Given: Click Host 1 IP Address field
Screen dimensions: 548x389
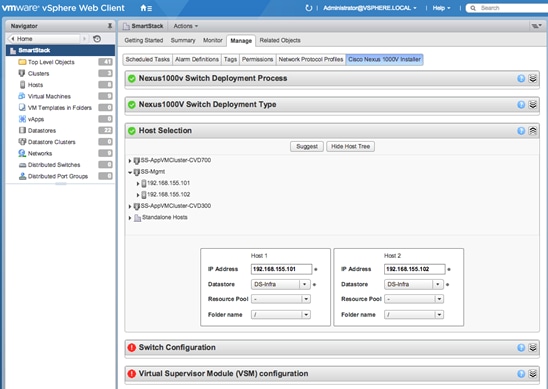Looking at the screenshot, I should [281, 269].
